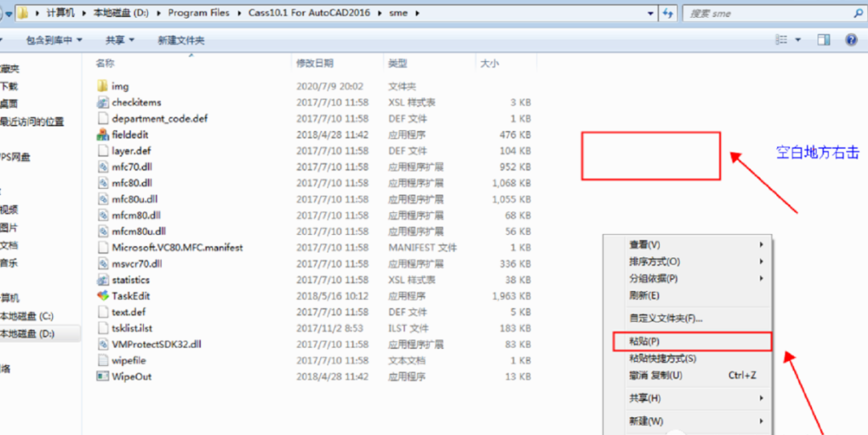The width and height of the screenshot is (868, 435).
Task: Click the 新建文件夹 toolbar button
Action: (181, 40)
